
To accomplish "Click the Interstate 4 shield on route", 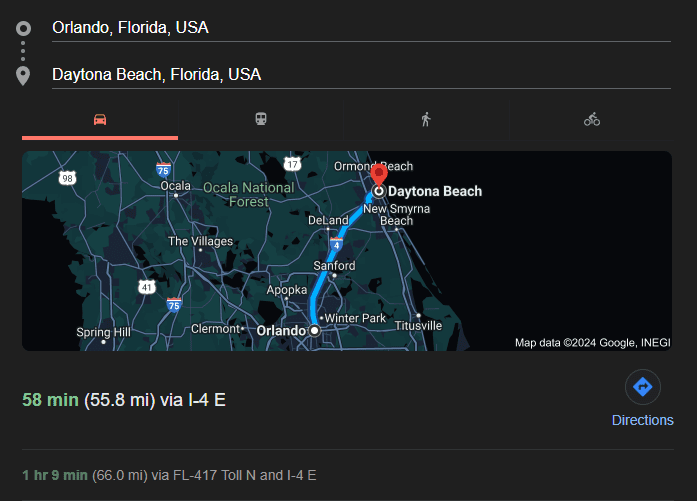I will [x=336, y=244].
